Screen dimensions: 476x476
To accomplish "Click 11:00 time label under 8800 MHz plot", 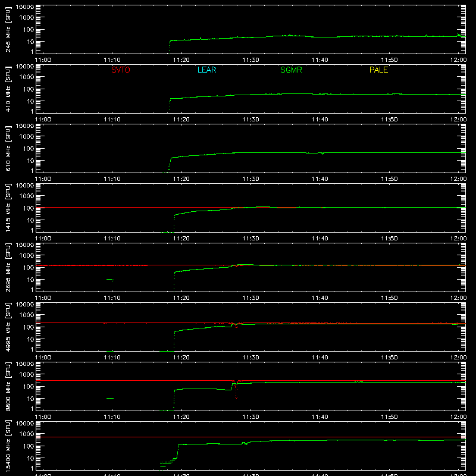I will click(43, 417).
